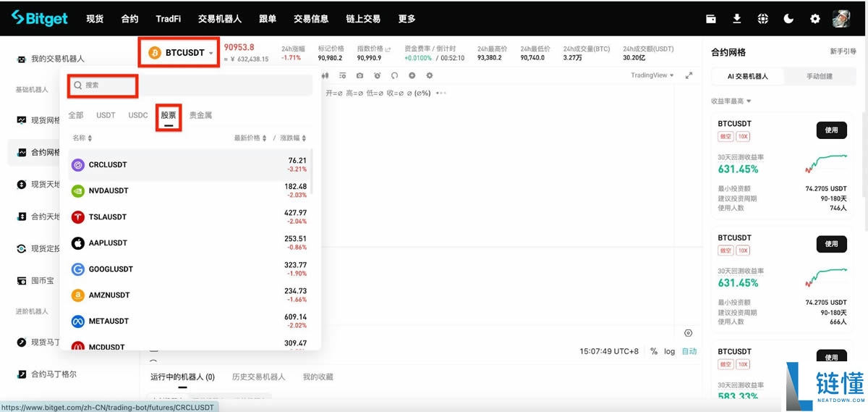The width and height of the screenshot is (868, 412).
Task: Click the chart refresh icon
Action: pyautogui.click(x=394, y=75)
